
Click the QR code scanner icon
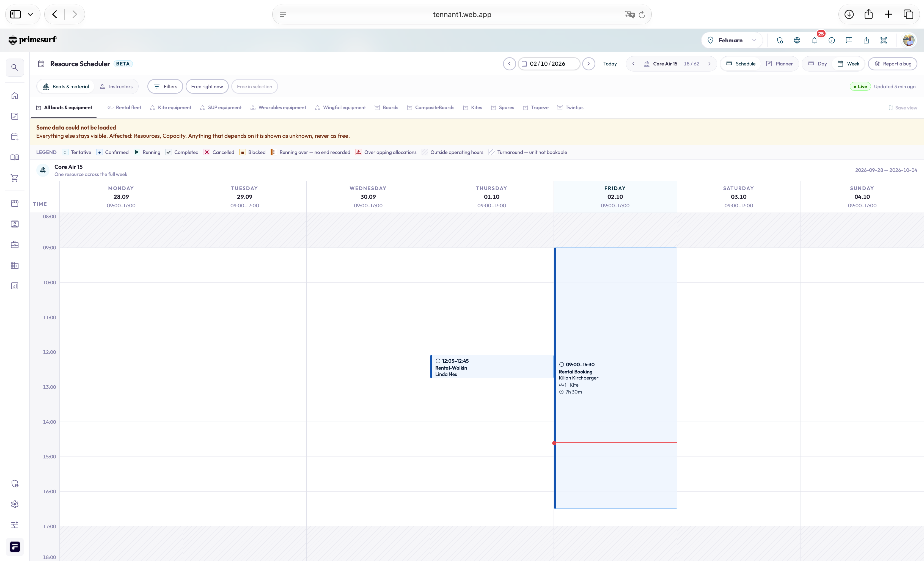tap(884, 40)
